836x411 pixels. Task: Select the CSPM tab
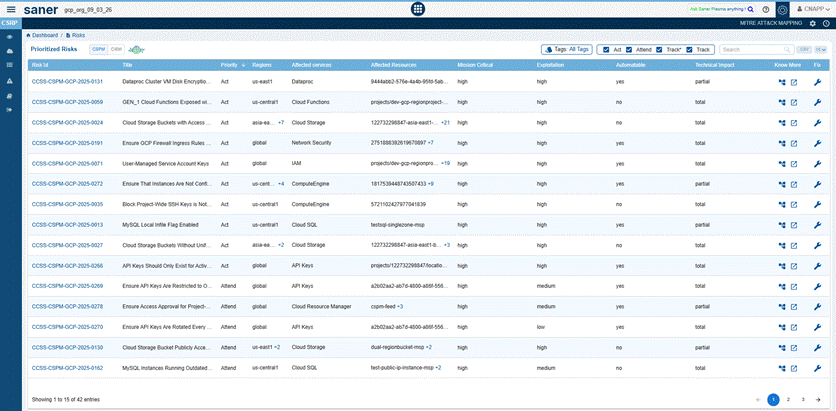click(99, 49)
